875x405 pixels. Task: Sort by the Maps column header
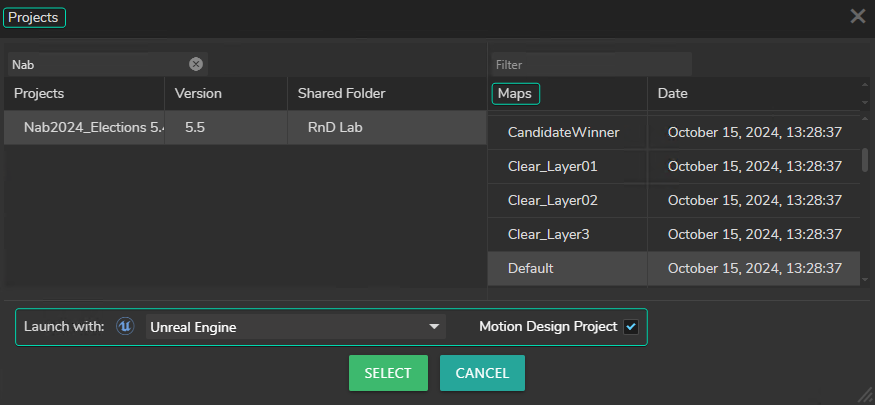point(515,93)
